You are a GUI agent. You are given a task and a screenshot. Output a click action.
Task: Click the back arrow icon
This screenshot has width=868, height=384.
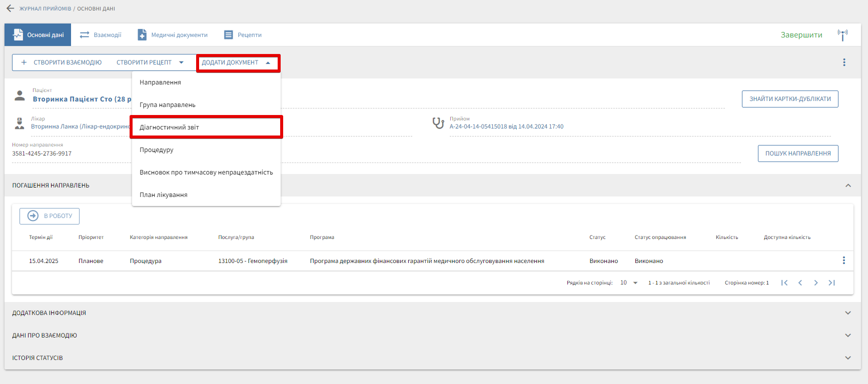10,8
